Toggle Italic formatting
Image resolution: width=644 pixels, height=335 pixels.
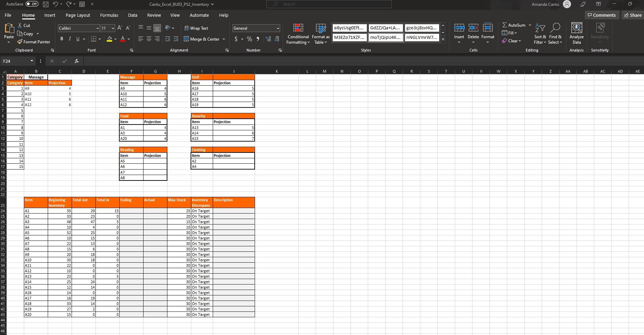click(x=70, y=39)
